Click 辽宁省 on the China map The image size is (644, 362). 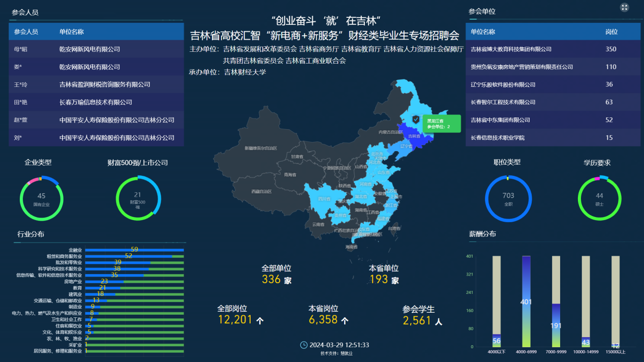coord(405,146)
